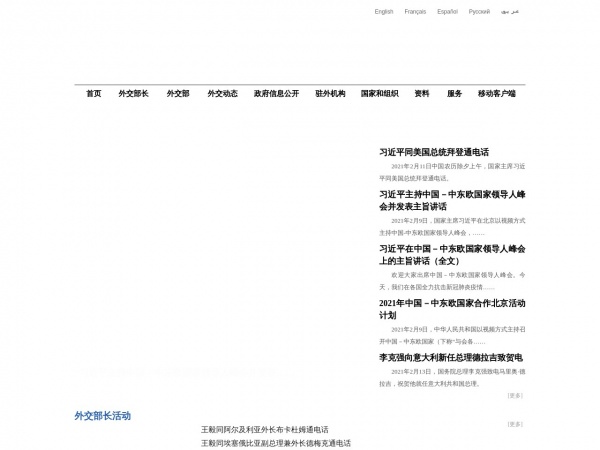Open the 外交部 menu item
Screen dimensions: 600x450
click(178, 93)
